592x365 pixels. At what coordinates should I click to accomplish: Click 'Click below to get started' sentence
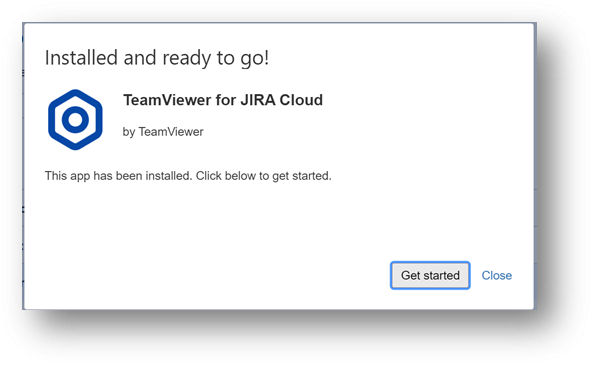pos(264,176)
